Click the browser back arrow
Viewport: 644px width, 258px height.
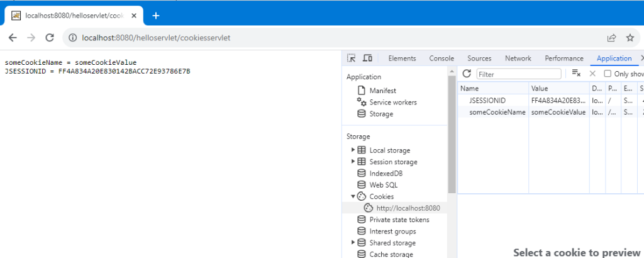(x=13, y=38)
